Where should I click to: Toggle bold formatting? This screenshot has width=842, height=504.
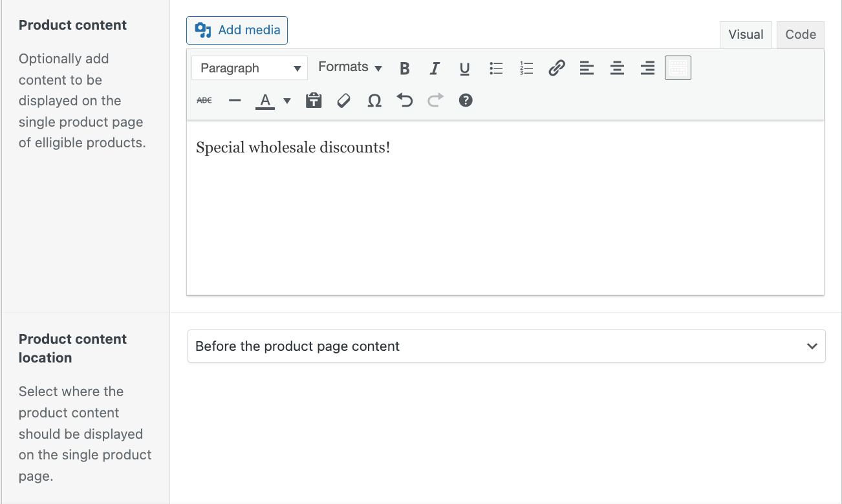pos(405,68)
